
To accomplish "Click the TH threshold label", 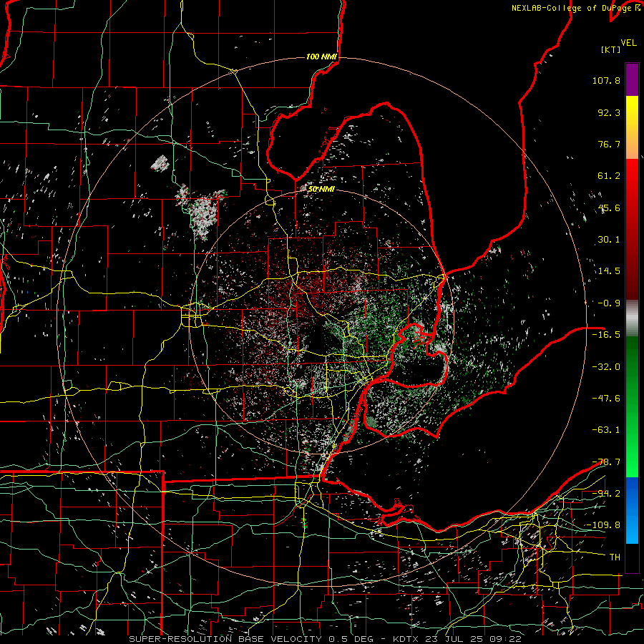I will (615, 557).
